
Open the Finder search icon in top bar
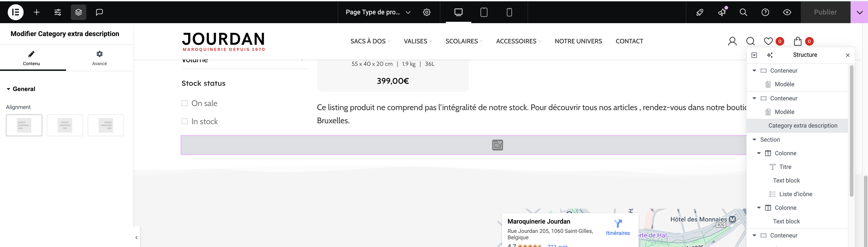click(743, 12)
